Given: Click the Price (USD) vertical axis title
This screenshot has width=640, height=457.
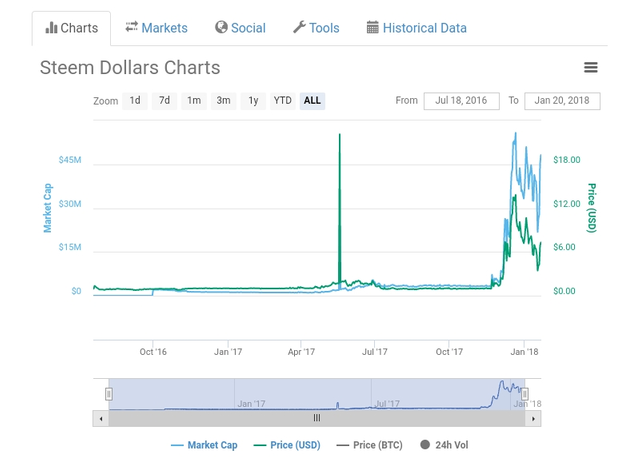Looking at the screenshot, I should (591, 208).
